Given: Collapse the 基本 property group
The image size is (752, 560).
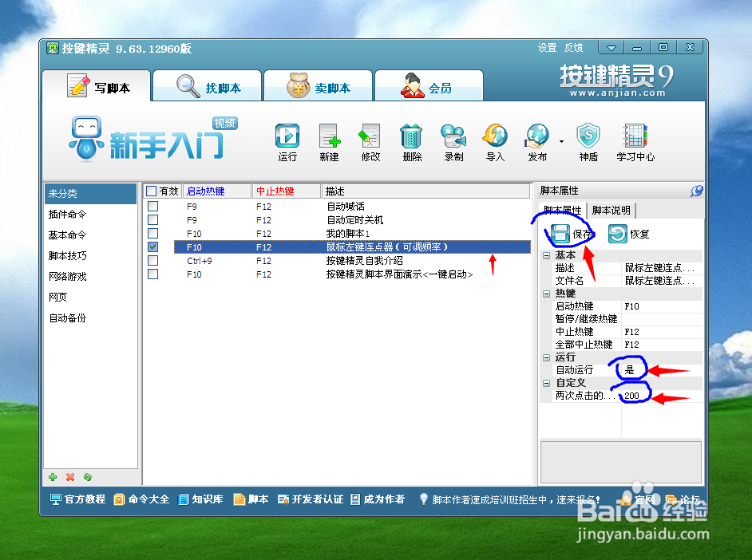Looking at the screenshot, I should [x=546, y=255].
